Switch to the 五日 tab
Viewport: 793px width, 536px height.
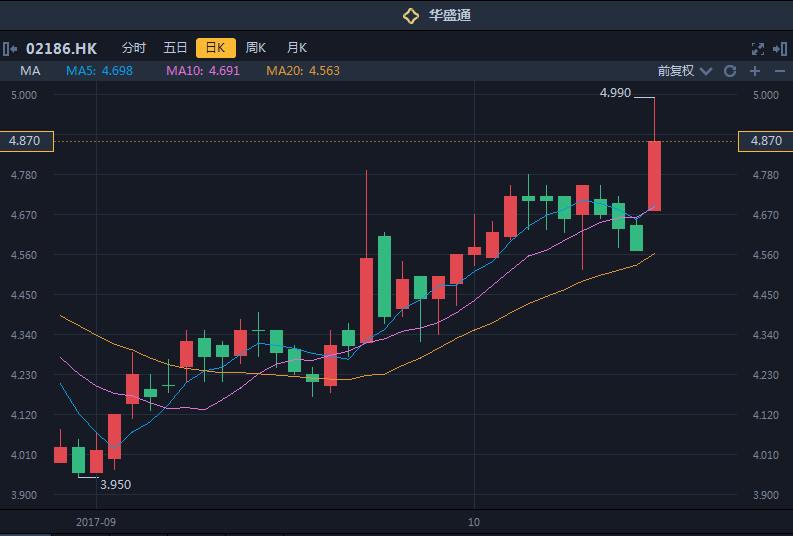point(175,48)
